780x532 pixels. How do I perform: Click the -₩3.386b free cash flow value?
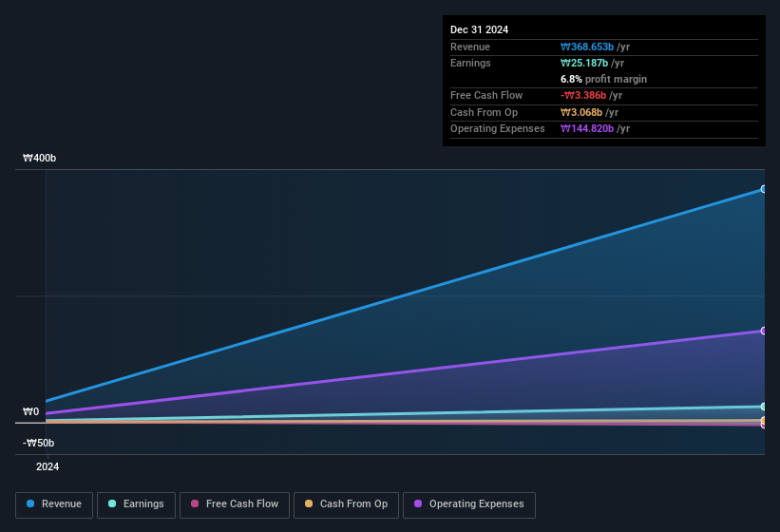tap(583, 95)
